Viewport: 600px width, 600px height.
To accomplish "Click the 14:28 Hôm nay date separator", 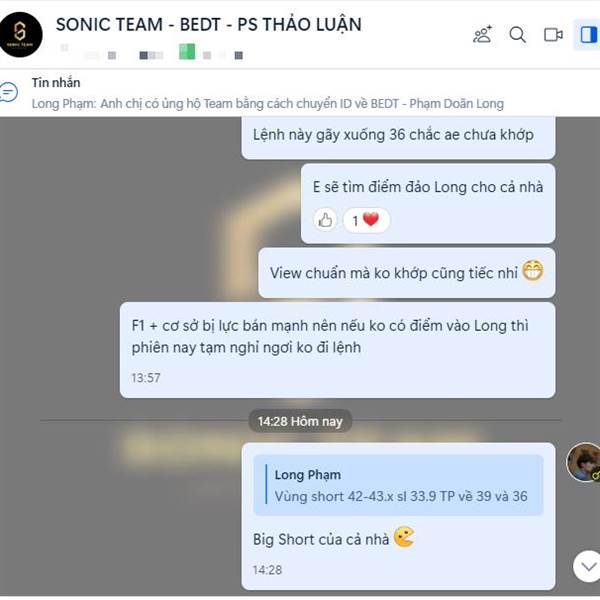I will 300,421.
